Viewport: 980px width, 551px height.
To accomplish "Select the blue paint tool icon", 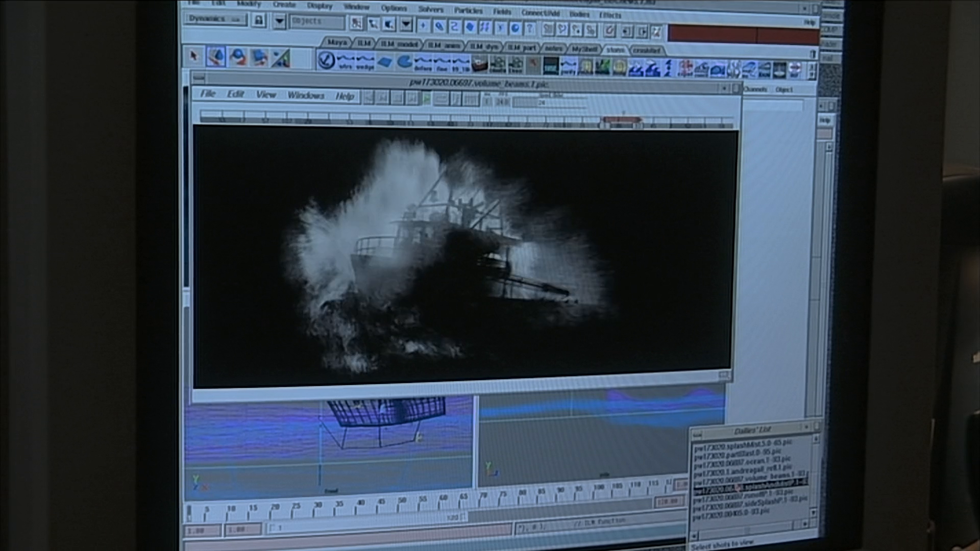I will pyautogui.click(x=216, y=57).
